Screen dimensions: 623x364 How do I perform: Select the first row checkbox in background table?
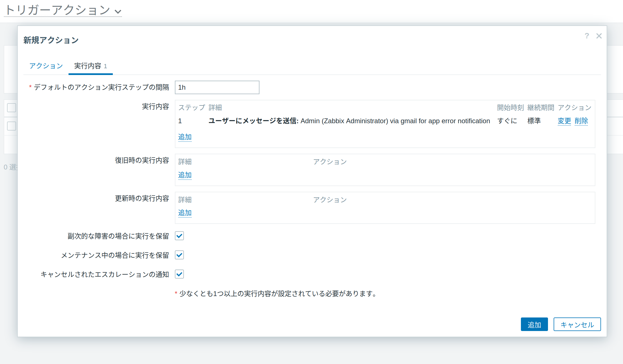point(11,126)
